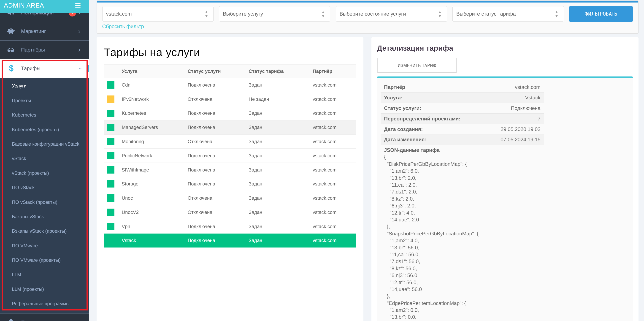The image size is (644, 321).
Task: Select the Cdn service name
Action: click(x=126, y=85)
